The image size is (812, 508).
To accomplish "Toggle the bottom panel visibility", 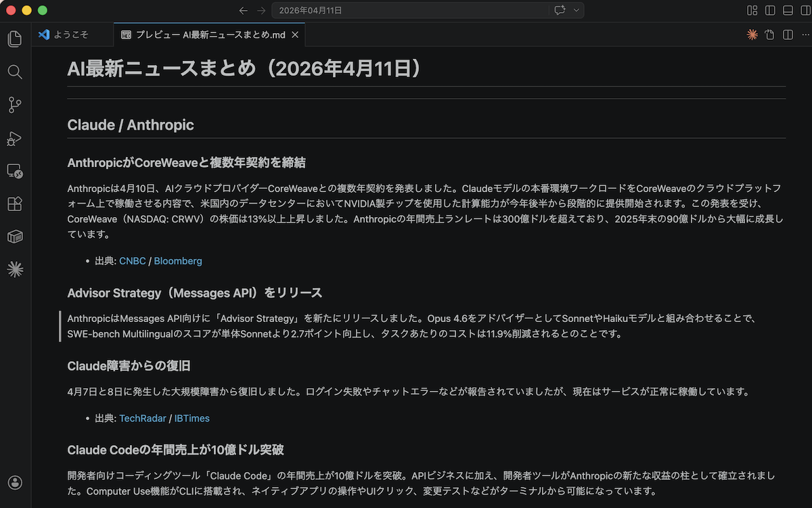I will pos(788,10).
